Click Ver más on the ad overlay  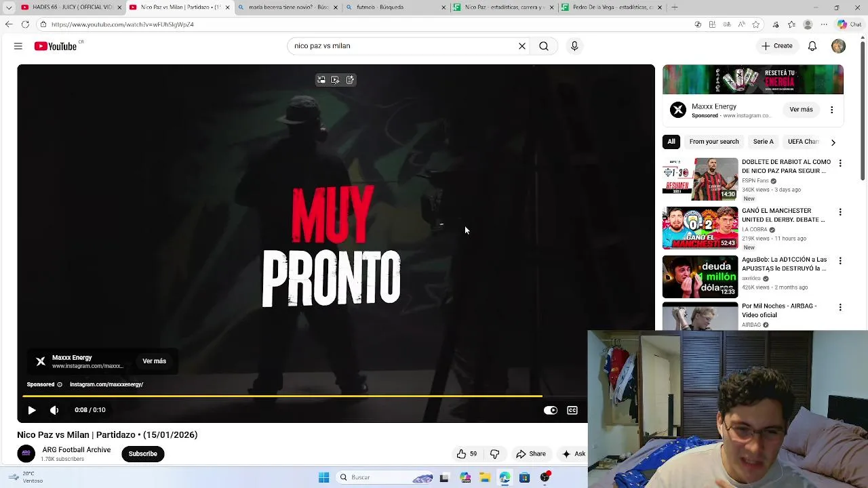pos(154,361)
